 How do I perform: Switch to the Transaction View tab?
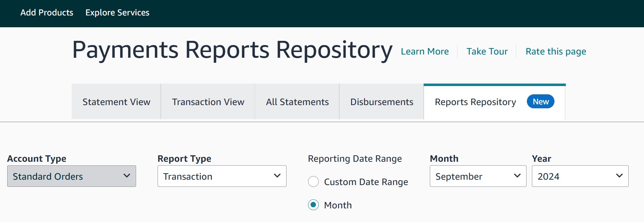pos(208,102)
